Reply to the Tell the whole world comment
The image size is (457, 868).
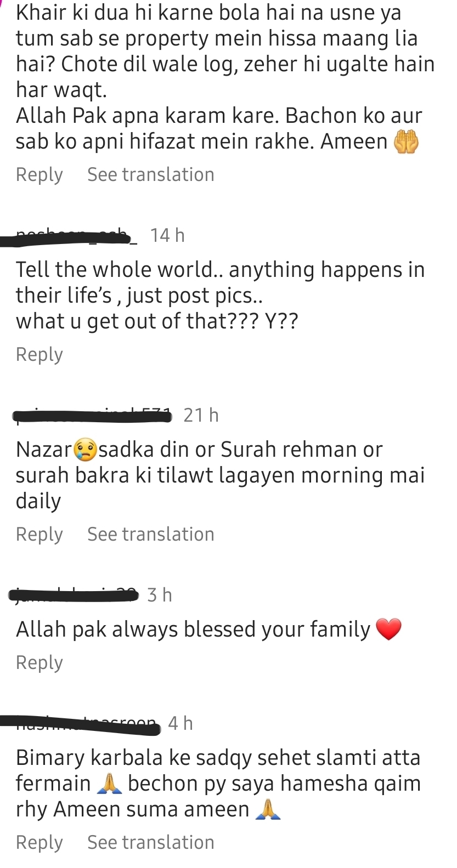(40, 355)
